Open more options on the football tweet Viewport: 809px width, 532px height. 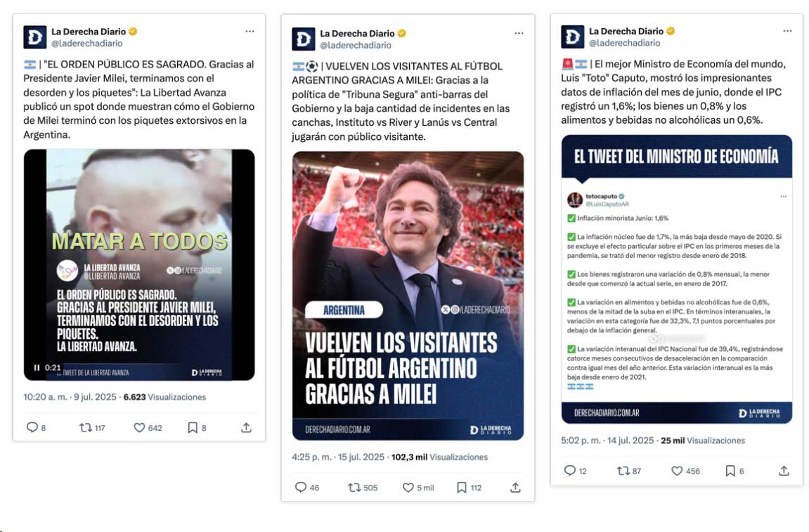(x=519, y=34)
